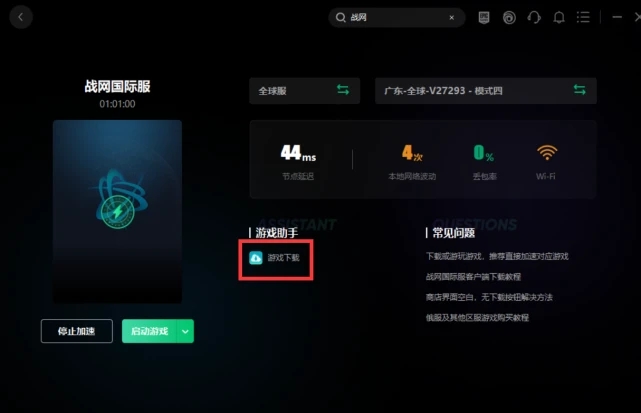Click the cloud icon beside 游戏下载
This screenshot has height=413, width=641.
(x=256, y=258)
